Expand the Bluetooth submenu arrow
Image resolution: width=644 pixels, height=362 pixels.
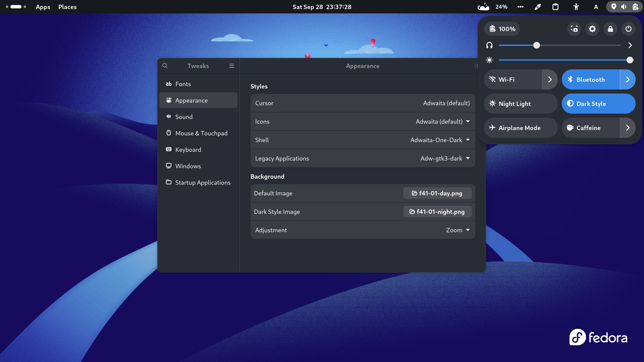(x=628, y=79)
